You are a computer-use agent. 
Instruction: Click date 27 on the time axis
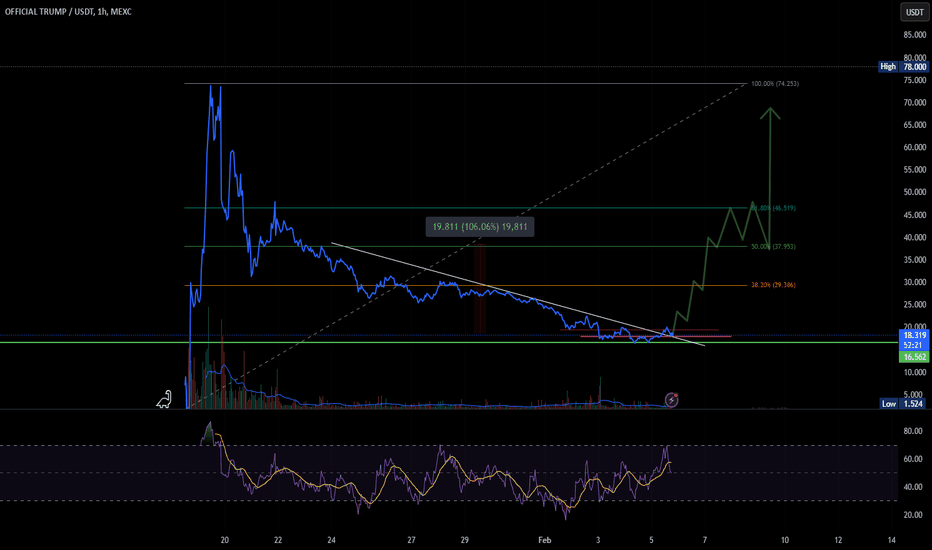click(411, 540)
